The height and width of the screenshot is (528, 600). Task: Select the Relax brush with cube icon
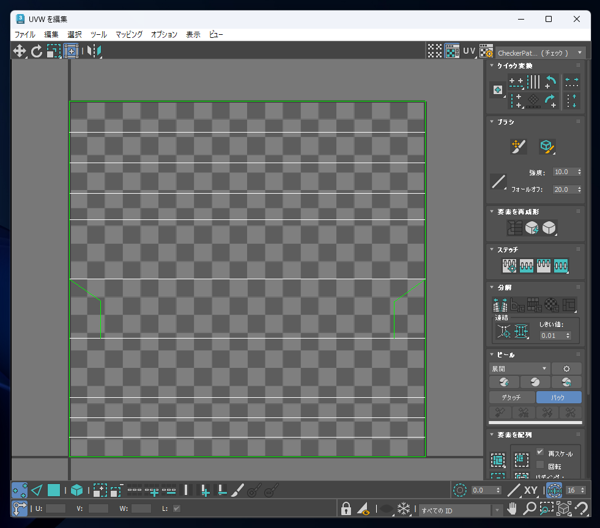click(547, 147)
